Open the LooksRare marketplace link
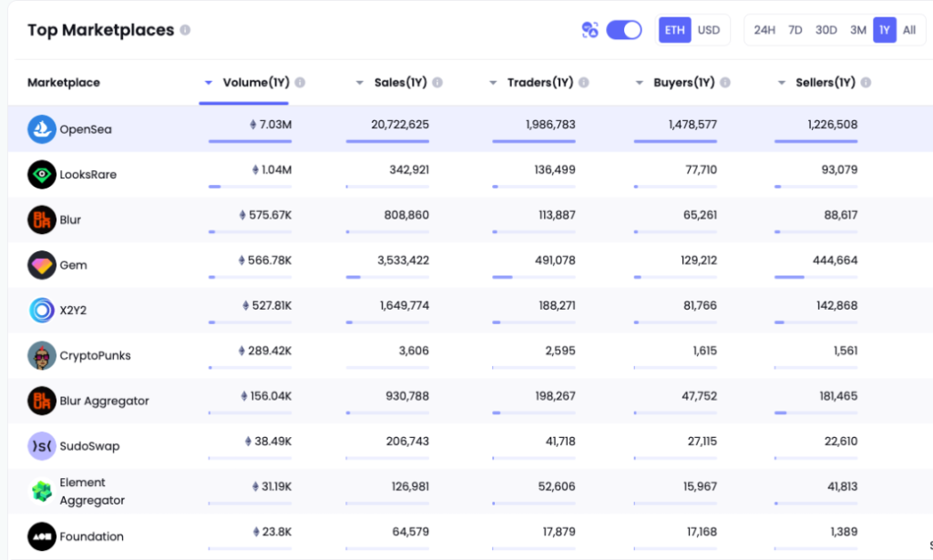Screen dimensions: 933x560 [x=88, y=174]
